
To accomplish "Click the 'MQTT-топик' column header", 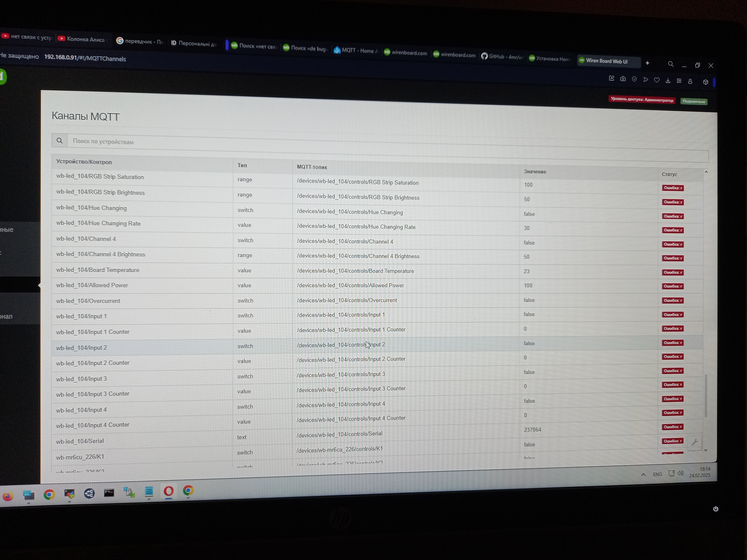I will tap(312, 167).
